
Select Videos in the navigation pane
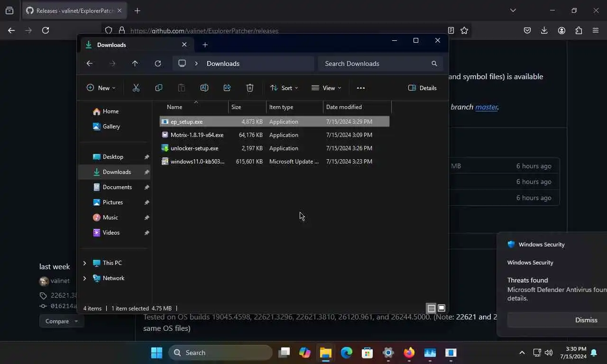115,233
